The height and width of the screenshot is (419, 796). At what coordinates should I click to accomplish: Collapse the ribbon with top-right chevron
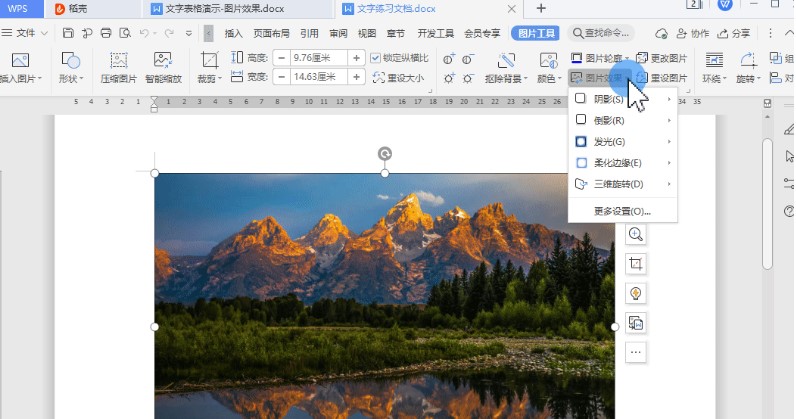(789, 33)
